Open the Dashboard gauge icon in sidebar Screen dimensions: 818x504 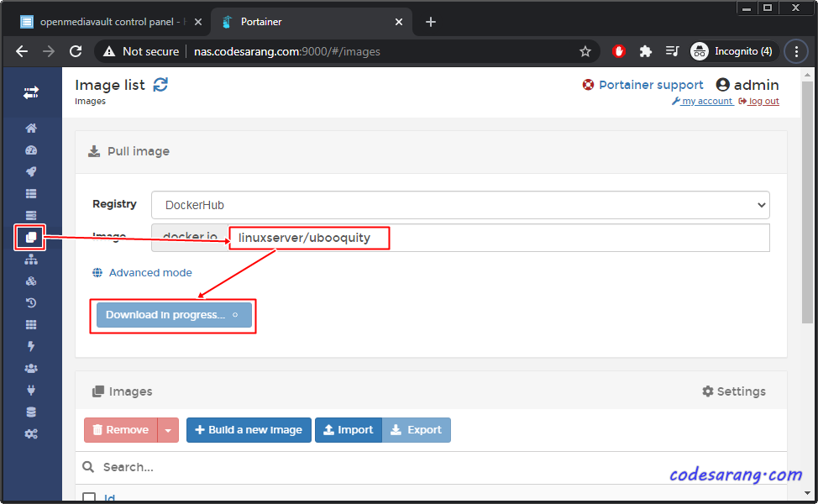click(x=31, y=150)
